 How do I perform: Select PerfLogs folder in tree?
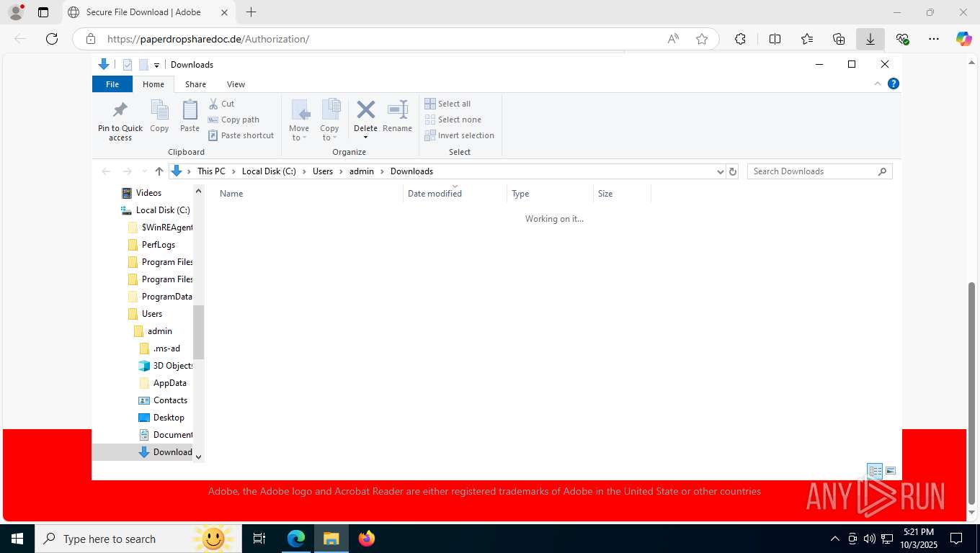158,245
